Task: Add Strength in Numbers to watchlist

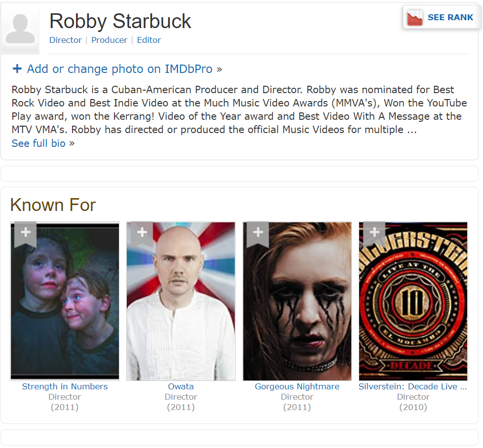Action: coord(26,234)
